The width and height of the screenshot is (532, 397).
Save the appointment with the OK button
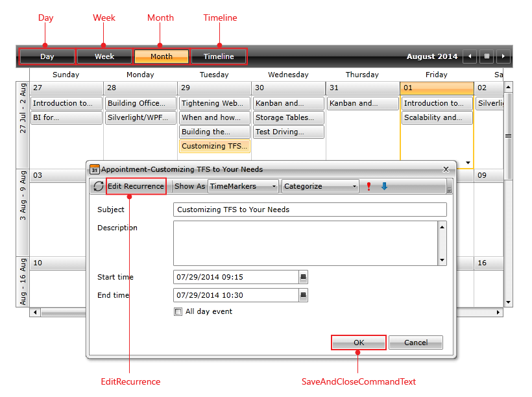(x=358, y=342)
